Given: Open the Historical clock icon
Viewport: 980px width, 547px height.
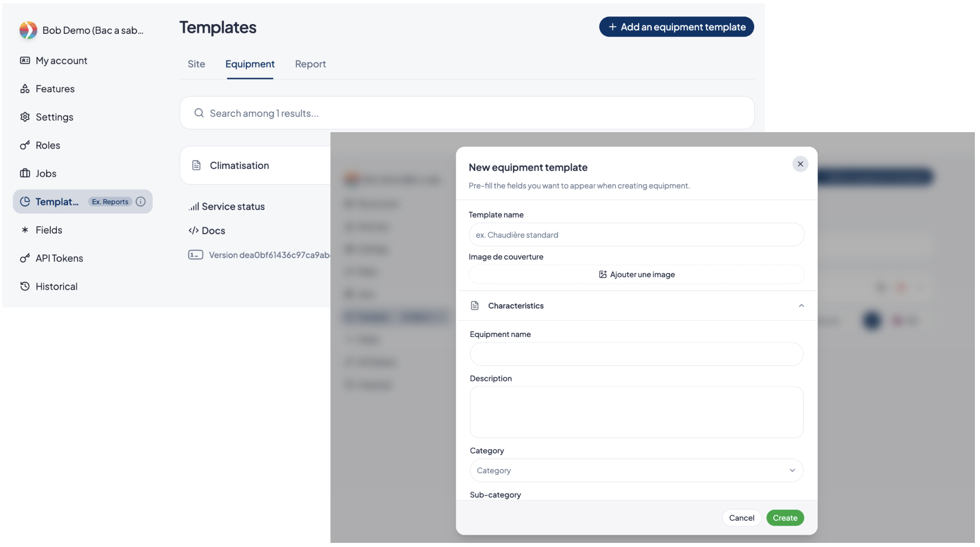Looking at the screenshot, I should pos(25,286).
